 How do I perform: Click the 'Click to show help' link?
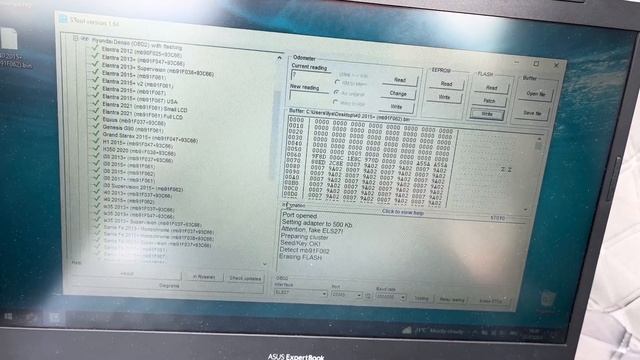(403, 212)
